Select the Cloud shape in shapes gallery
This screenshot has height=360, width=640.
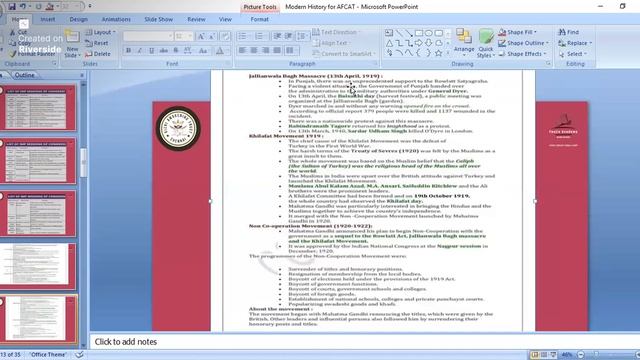[438, 43]
